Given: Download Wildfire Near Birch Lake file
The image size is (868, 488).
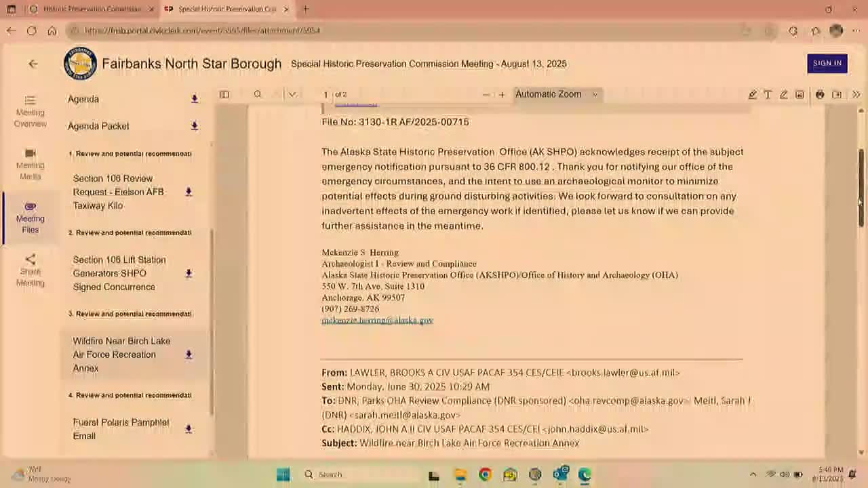Looking at the screenshot, I should pyautogui.click(x=189, y=354).
